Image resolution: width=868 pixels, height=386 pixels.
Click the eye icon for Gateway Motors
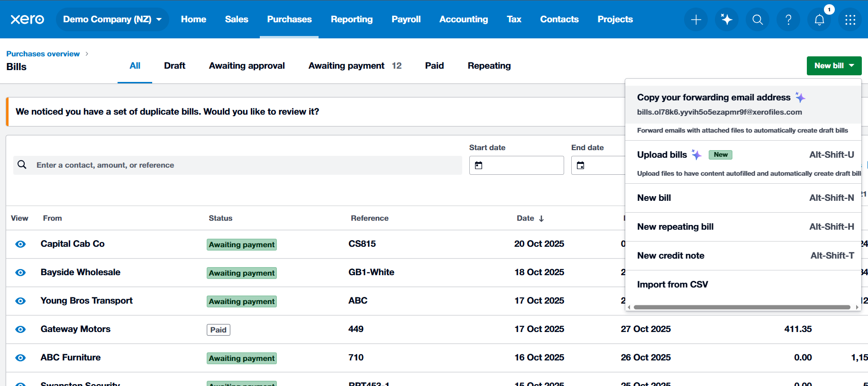point(20,329)
